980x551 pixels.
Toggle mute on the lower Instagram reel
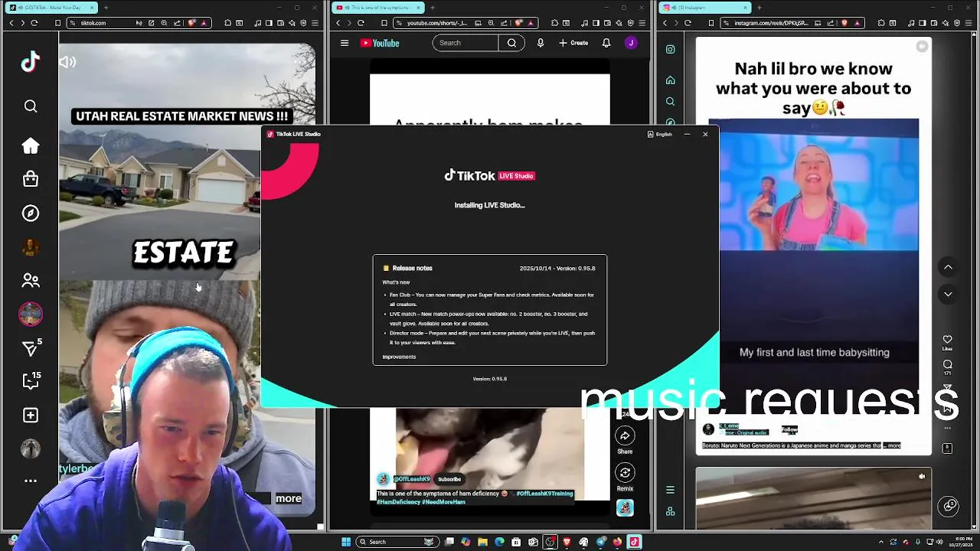(922, 476)
